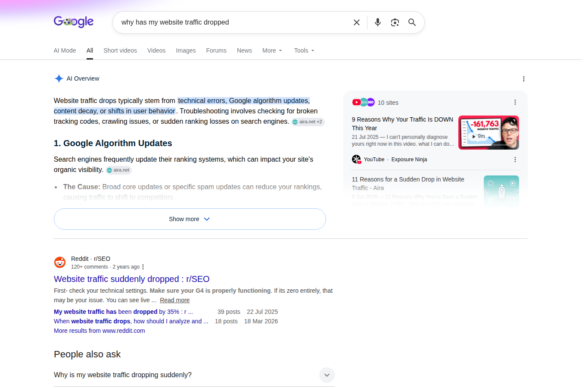
Task: Click the '39 posts' count
Action: coord(229,312)
